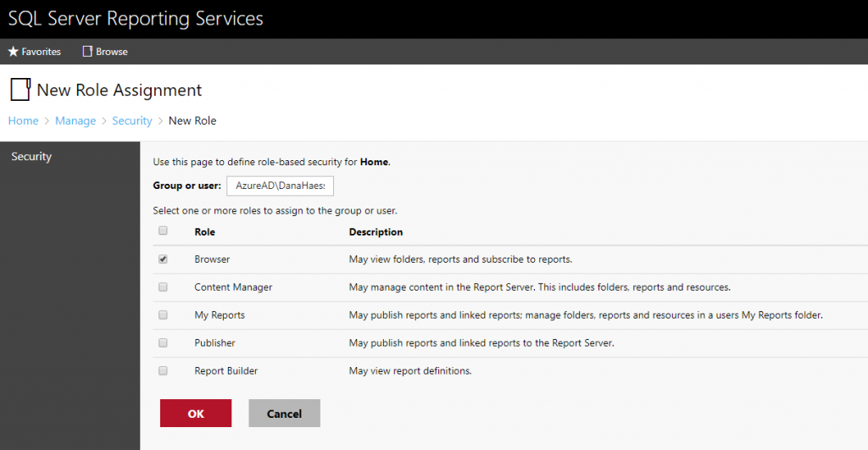Click the Group or user input field
This screenshot has width=868, height=450.
tap(280, 186)
